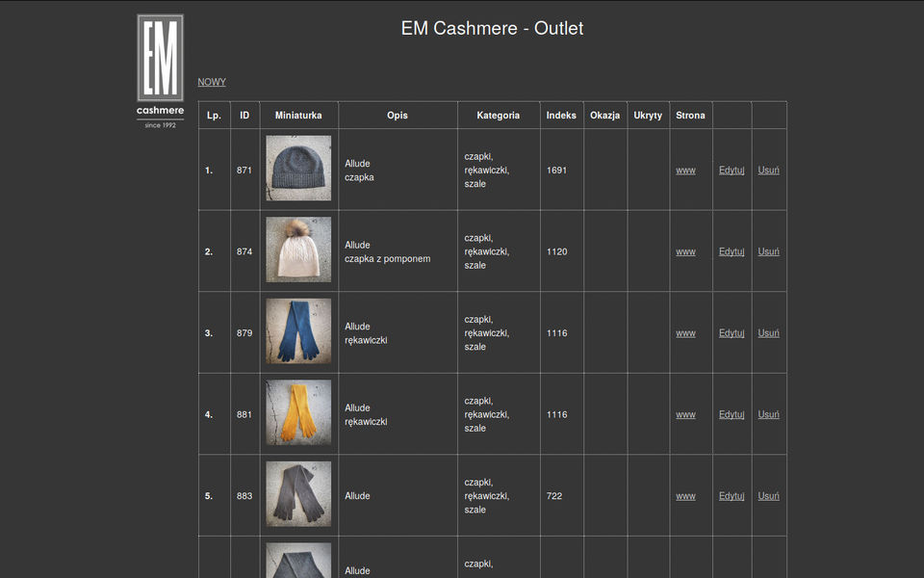
Task: Click the Opis column header
Action: [x=398, y=116]
